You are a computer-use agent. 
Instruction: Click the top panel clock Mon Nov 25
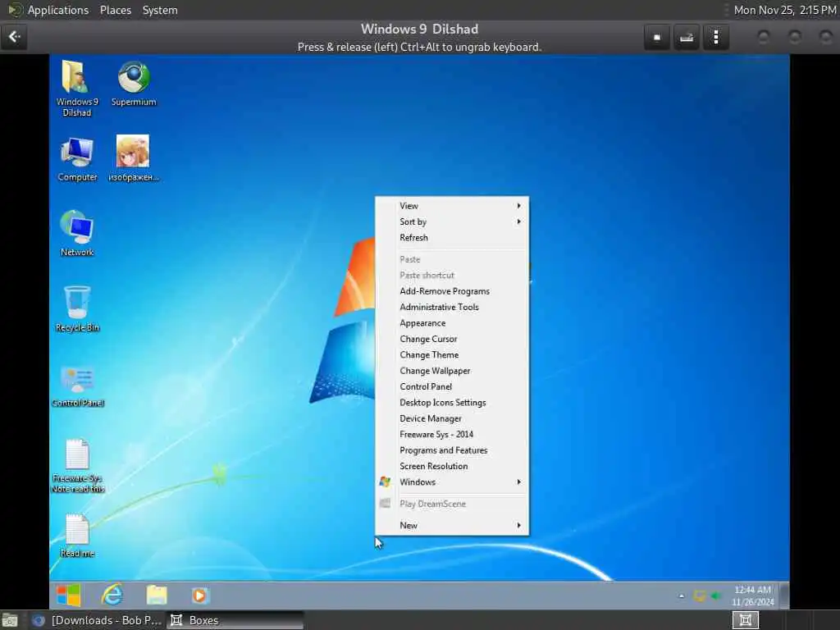785,10
